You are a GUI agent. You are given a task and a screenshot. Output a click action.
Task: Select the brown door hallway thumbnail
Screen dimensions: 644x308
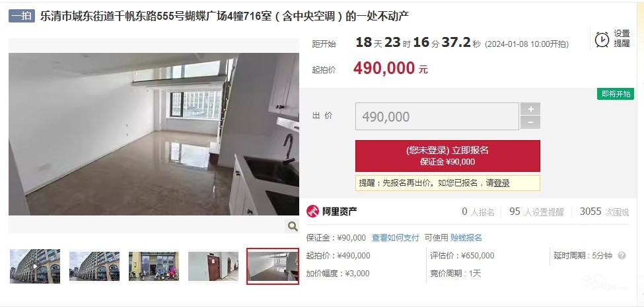click(x=213, y=266)
